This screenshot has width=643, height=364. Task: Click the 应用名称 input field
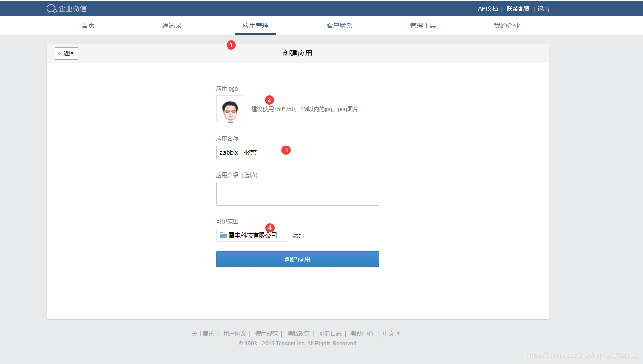(297, 152)
